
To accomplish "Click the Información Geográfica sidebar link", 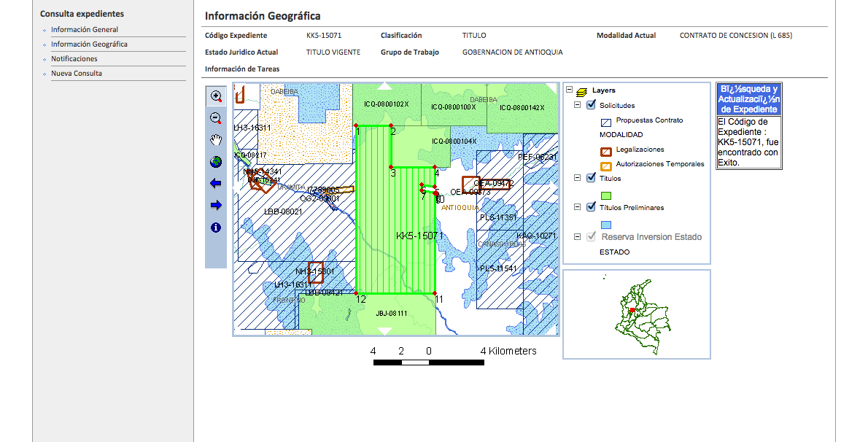I will [89, 44].
